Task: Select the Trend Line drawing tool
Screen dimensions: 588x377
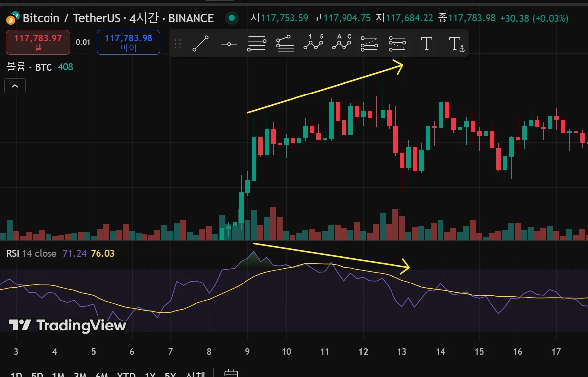Action: pos(200,44)
